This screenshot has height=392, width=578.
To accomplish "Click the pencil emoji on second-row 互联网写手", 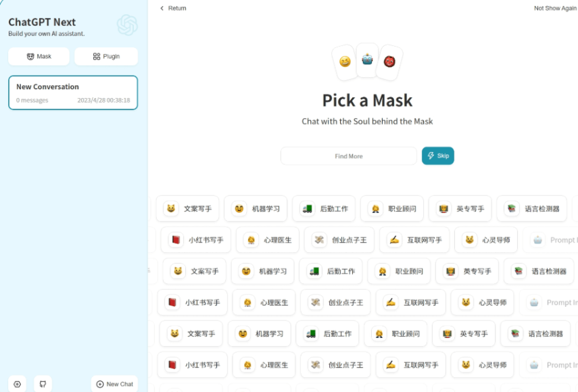I will click(x=394, y=240).
